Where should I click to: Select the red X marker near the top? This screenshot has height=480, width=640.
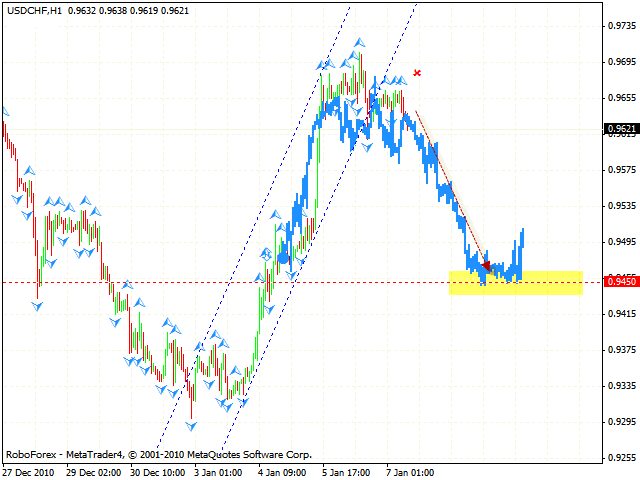tap(417, 73)
